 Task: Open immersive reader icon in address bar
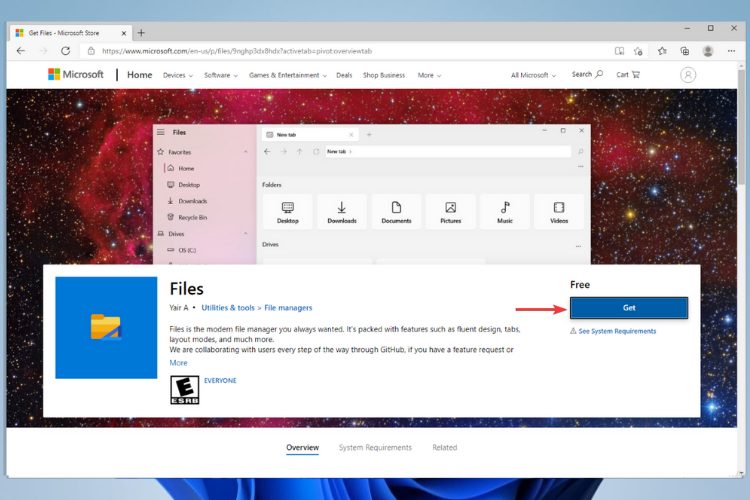619,51
